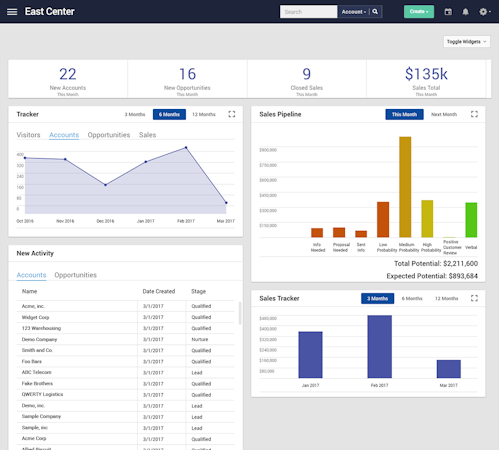
Task: Open the 123 Warehousing account row
Action: coord(125,328)
